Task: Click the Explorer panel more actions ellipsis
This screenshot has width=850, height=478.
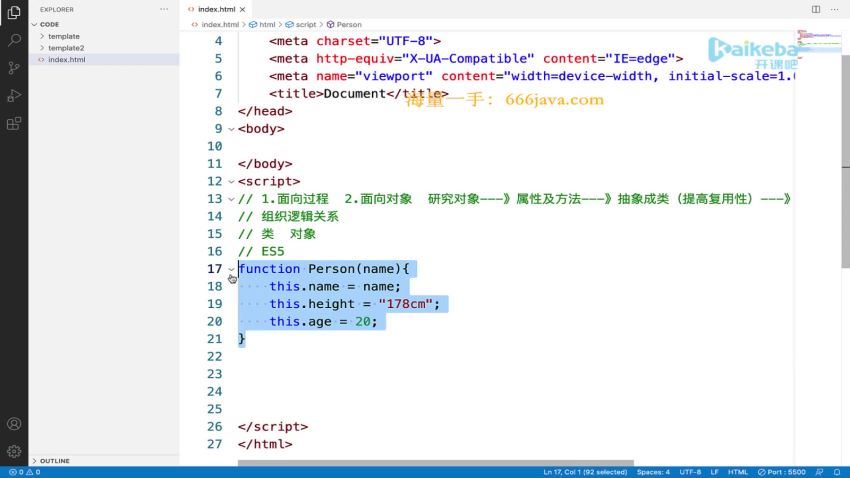Action: (x=164, y=9)
